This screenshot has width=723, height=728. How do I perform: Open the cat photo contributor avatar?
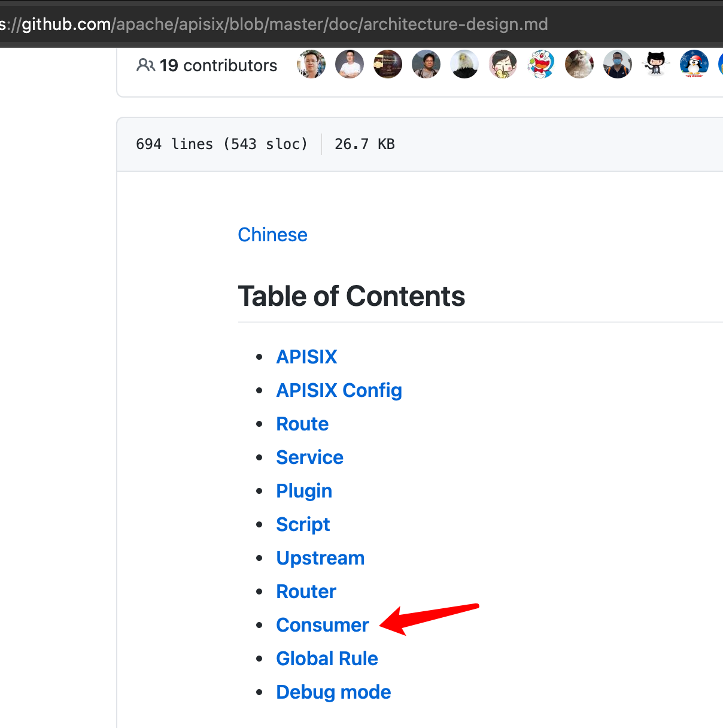tap(579, 64)
